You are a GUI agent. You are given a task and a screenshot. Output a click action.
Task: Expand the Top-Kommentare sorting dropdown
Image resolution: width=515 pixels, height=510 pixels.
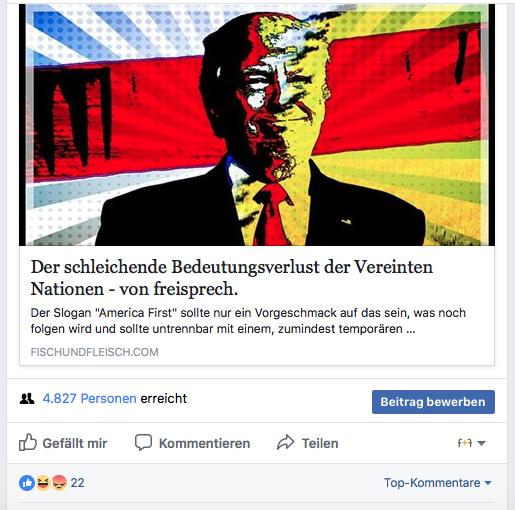438,483
